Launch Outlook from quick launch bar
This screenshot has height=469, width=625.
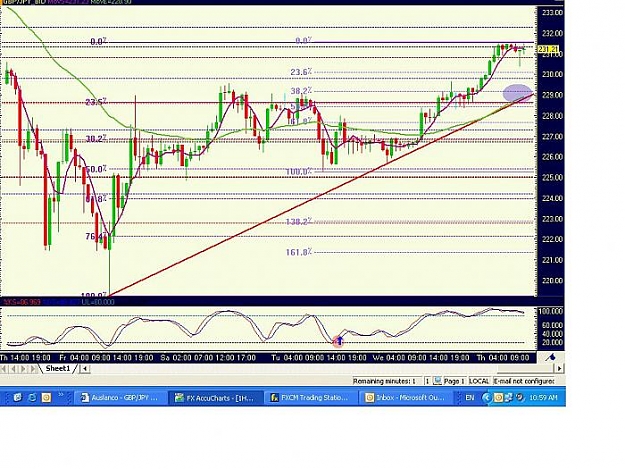pos(47,397)
